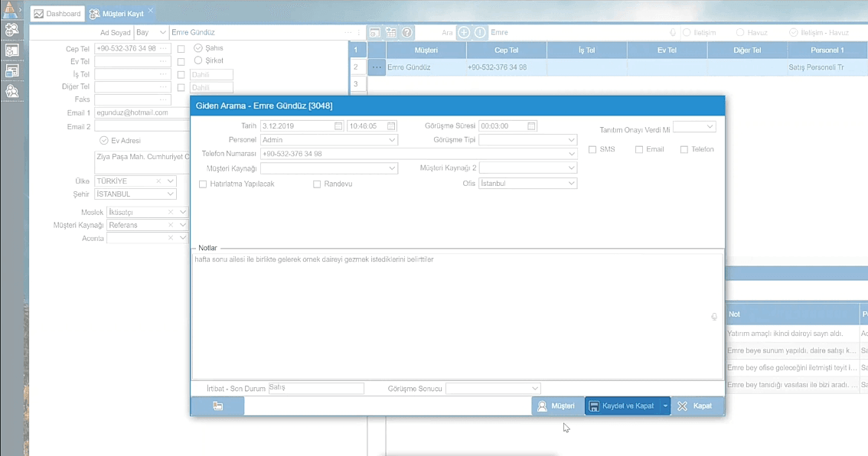Open the time picker icon beside 10:46:05
This screenshot has width=868, height=456.
[391, 126]
